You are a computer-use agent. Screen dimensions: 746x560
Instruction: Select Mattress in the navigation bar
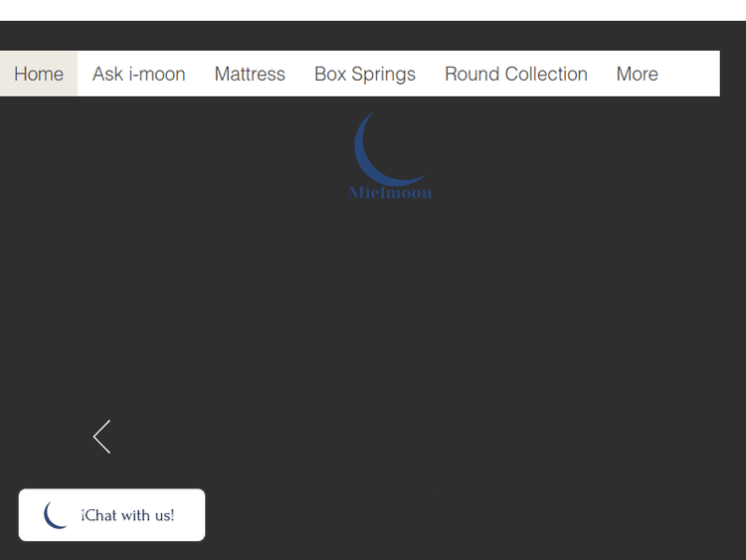[x=250, y=75]
